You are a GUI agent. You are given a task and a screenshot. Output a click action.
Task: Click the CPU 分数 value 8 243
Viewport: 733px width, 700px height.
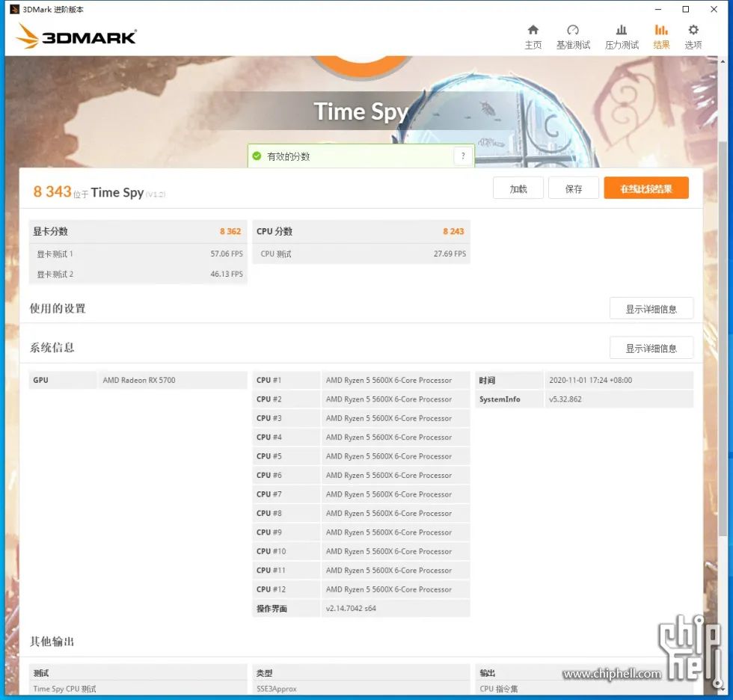click(453, 231)
